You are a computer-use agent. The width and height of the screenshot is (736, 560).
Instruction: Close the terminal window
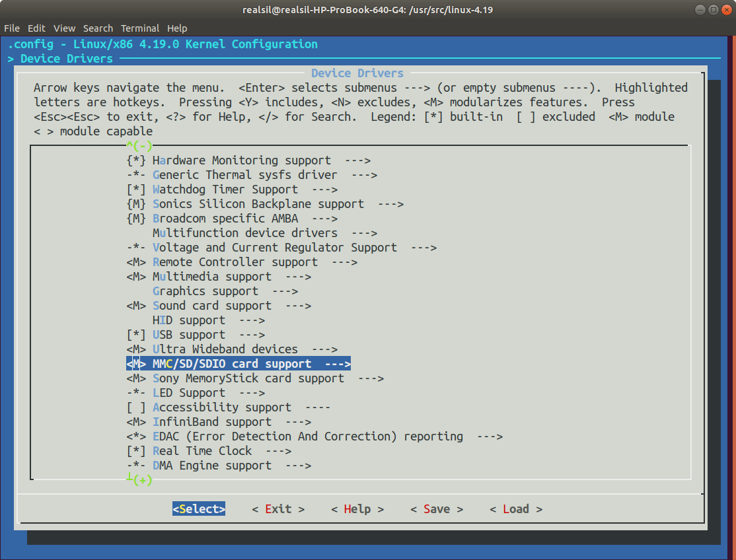tap(726, 10)
